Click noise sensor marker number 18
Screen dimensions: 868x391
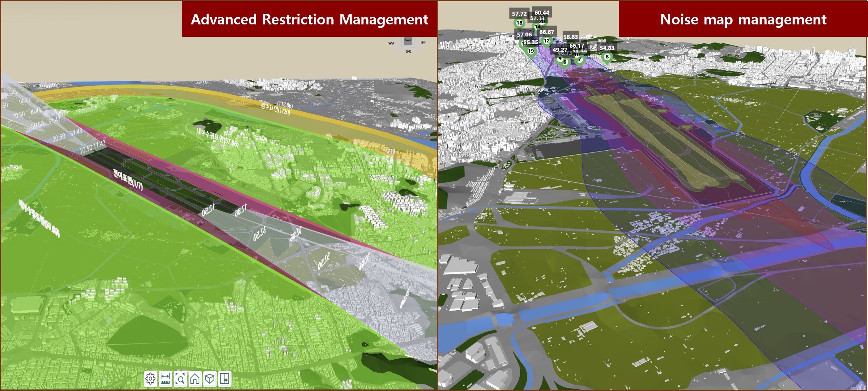[519, 23]
